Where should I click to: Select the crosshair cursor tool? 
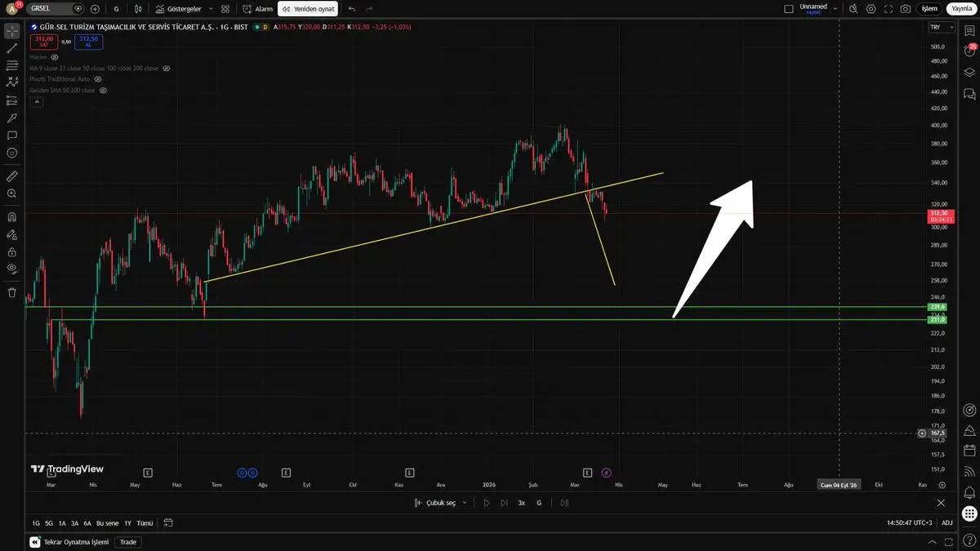point(11,31)
